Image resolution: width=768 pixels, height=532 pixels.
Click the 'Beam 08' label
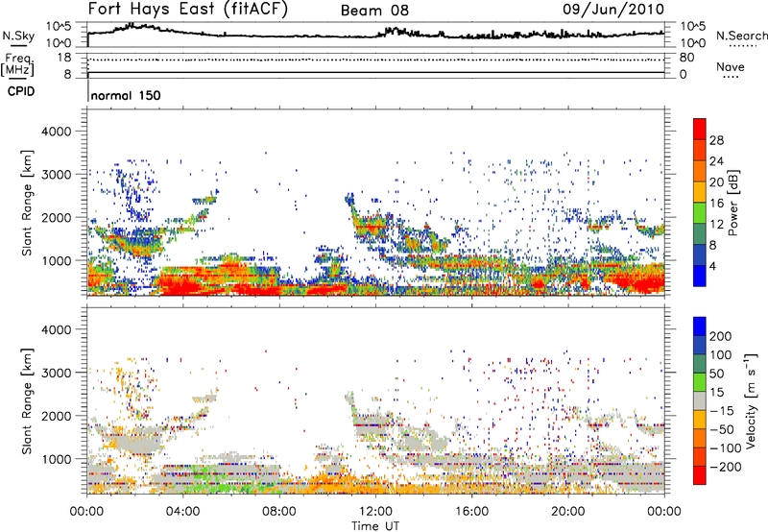[x=374, y=11]
